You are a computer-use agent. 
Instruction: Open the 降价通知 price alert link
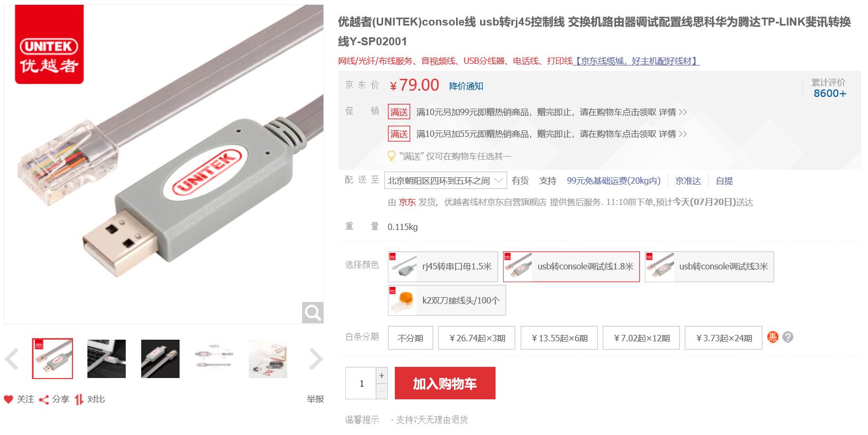click(x=466, y=86)
